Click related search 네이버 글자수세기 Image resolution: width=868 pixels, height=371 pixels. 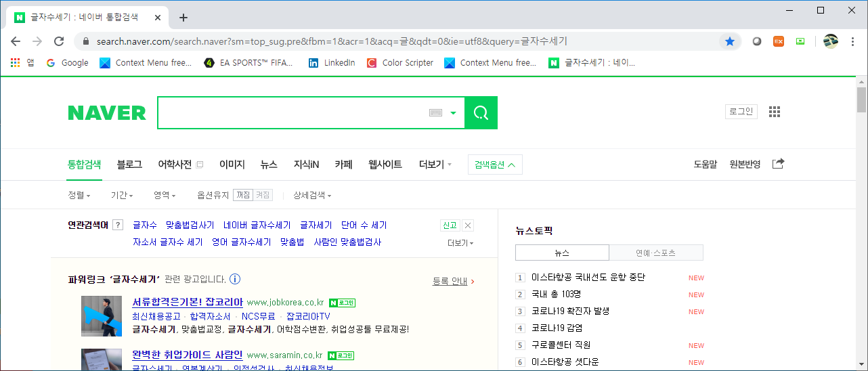[257, 225]
